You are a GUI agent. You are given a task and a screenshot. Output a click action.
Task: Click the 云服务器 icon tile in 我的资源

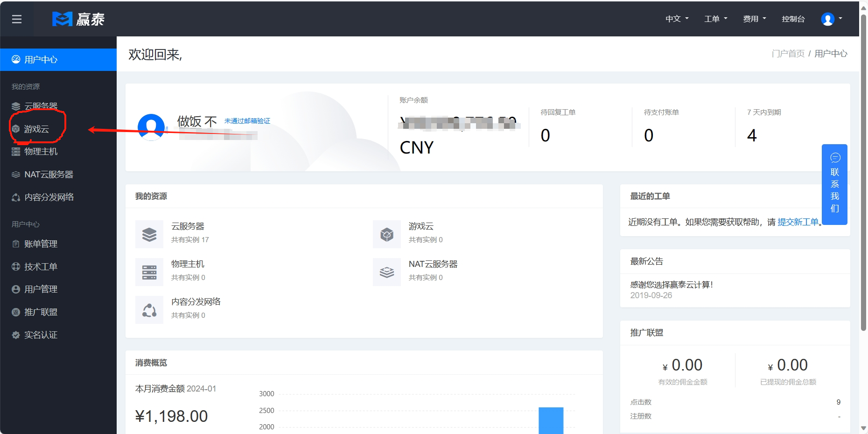point(149,234)
